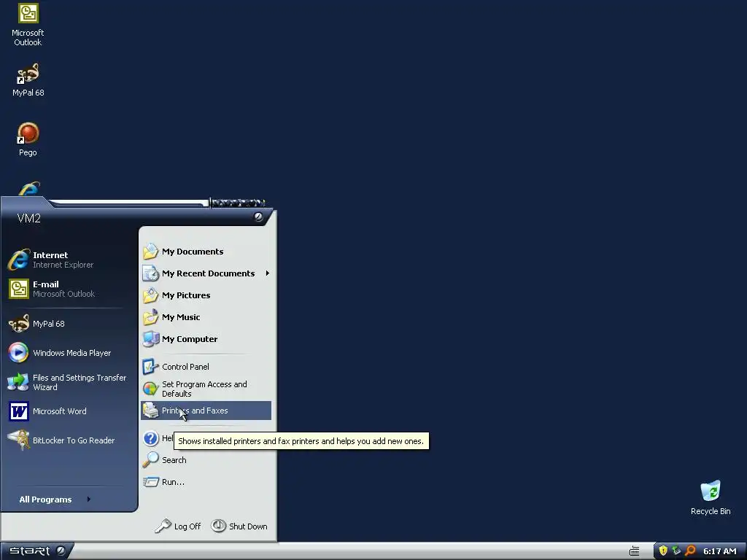
Task: Click the VM2 user name header
Action: [x=29, y=219]
